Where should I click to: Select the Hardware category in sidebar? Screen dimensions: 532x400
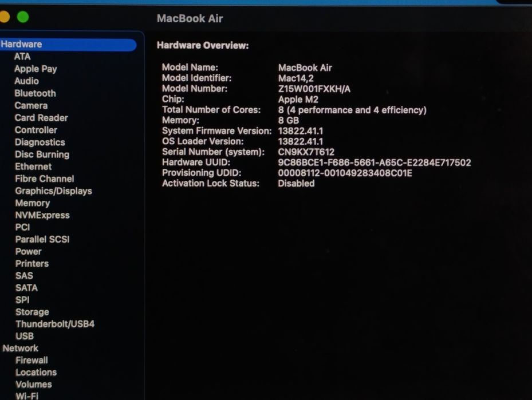(x=68, y=45)
